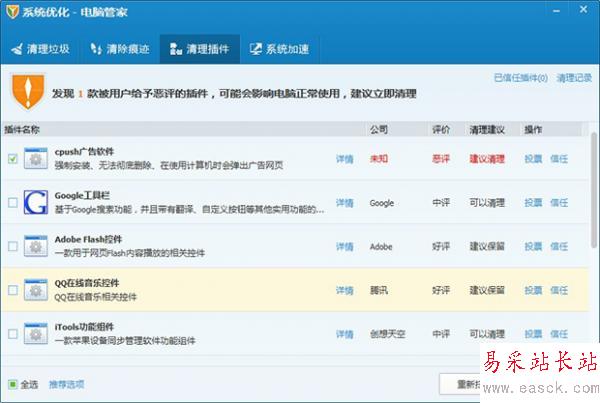
Task: Click the Adobe Flash控件 plugin icon
Action: 36,246
